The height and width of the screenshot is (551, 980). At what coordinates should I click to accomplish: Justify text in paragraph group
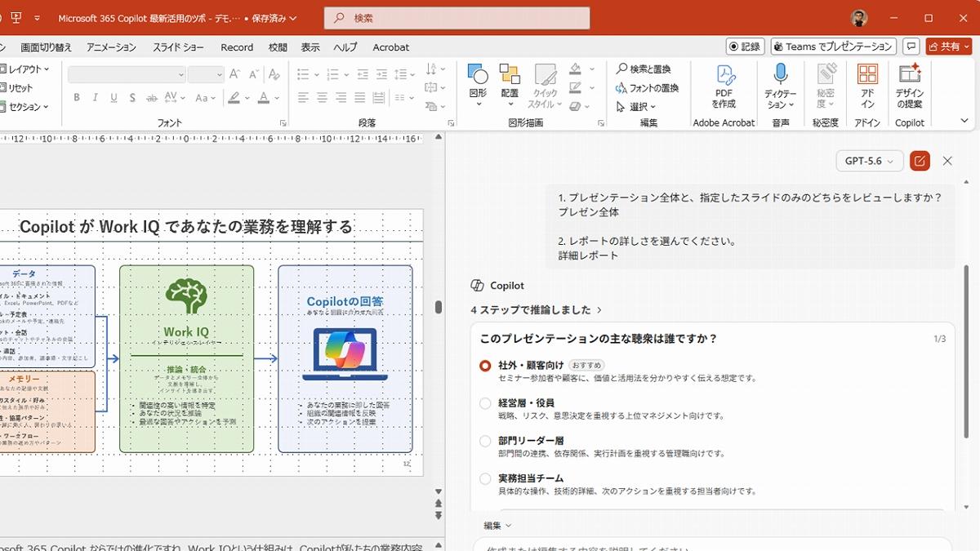(360, 98)
